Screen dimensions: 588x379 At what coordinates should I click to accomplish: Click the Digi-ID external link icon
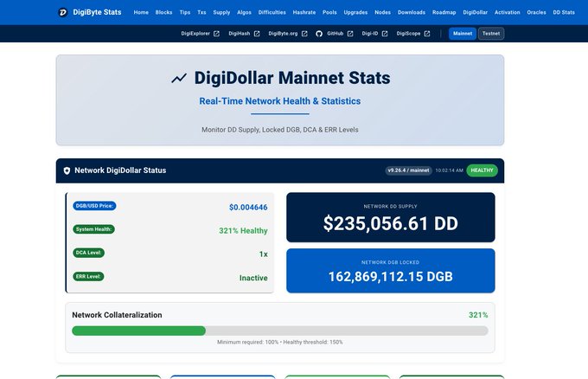pyautogui.click(x=385, y=34)
